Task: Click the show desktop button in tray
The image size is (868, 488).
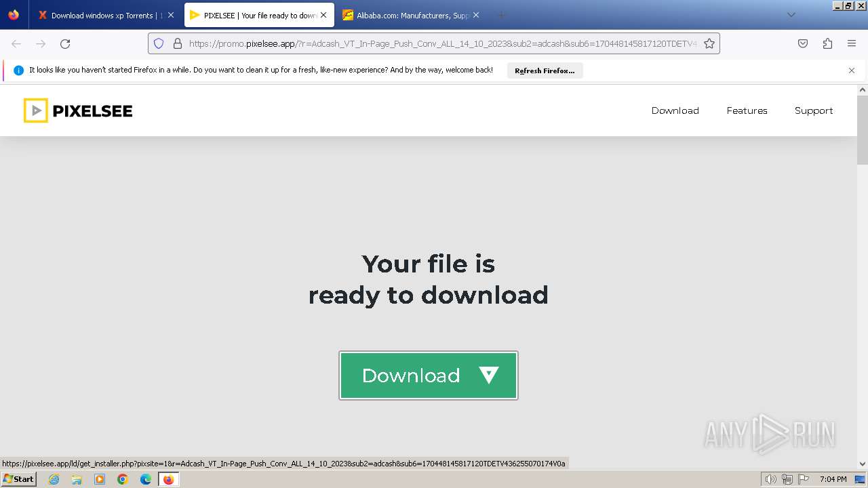Action: [x=861, y=479]
